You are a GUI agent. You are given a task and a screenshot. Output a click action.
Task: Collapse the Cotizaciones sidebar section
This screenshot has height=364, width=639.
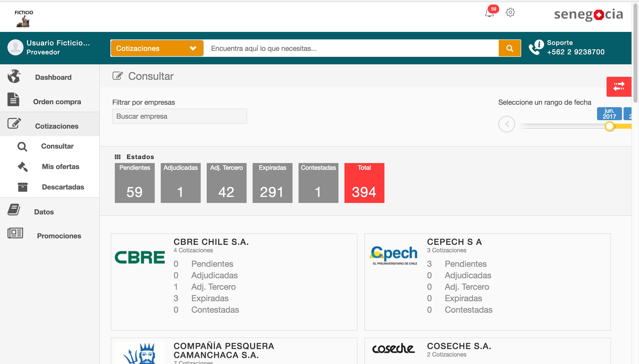coord(50,124)
